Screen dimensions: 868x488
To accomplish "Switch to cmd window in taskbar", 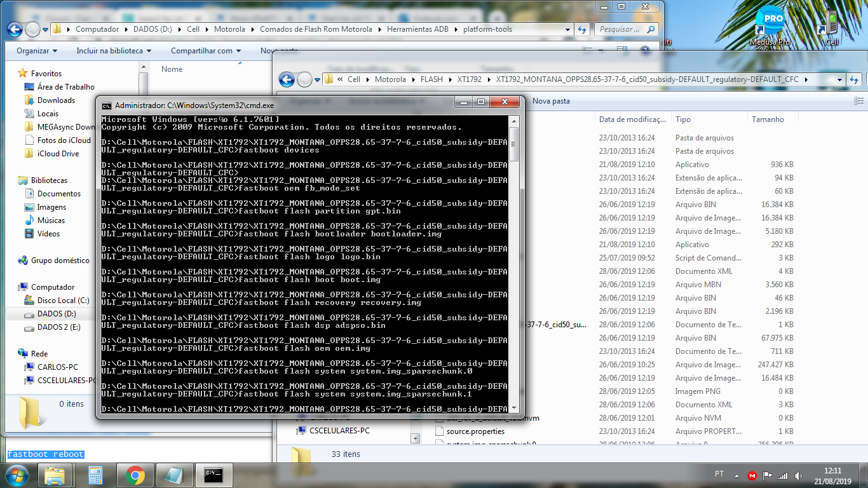I will coord(214,475).
